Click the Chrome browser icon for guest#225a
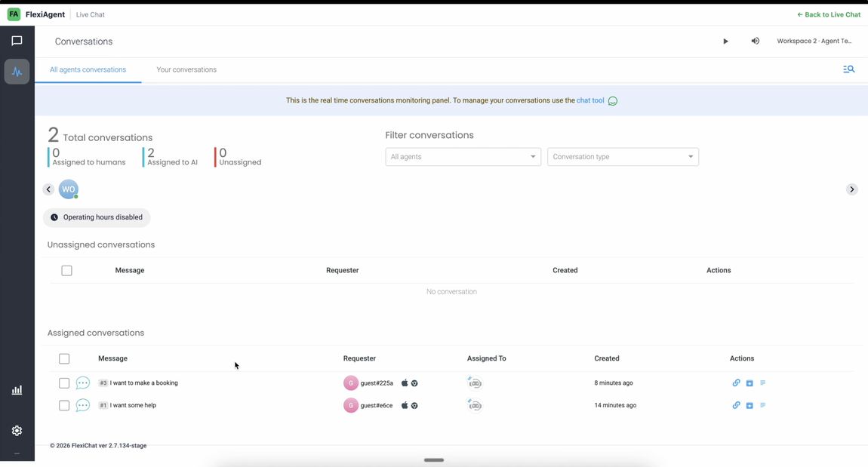 click(x=414, y=383)
